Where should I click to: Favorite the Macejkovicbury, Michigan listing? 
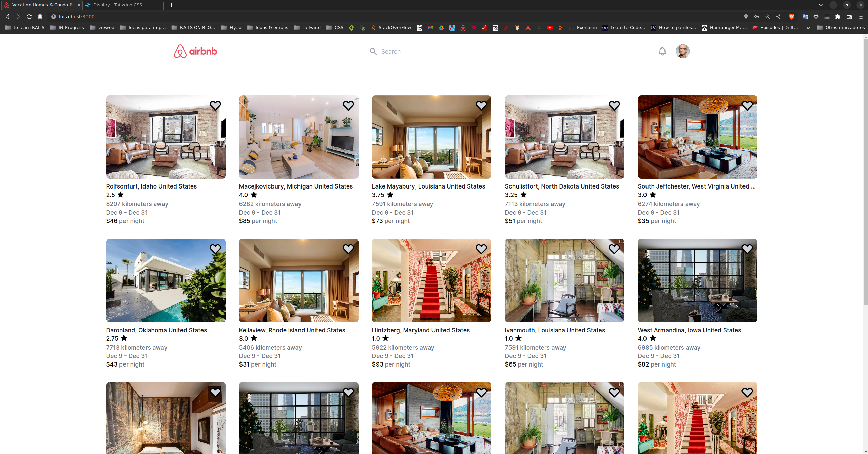coord(348,105)
